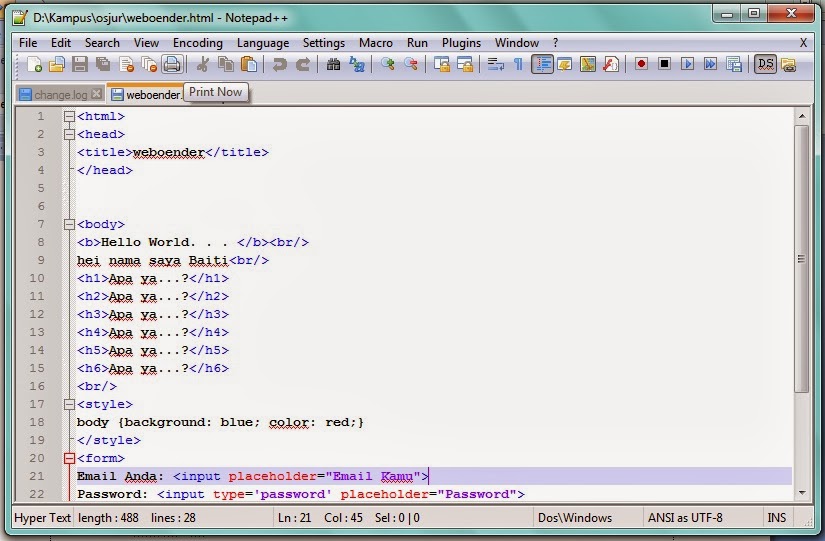Viewport: 825px width, 541px height.
Task: Enable synchronized vertical scrolling icon
Action: (x=441, y=65)
